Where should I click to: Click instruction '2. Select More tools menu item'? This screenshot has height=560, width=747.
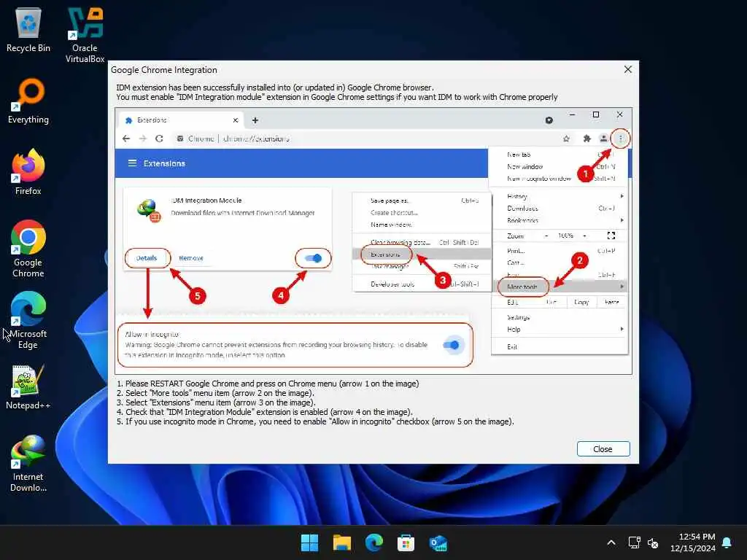pyautogui.click(x=215, y=393)
